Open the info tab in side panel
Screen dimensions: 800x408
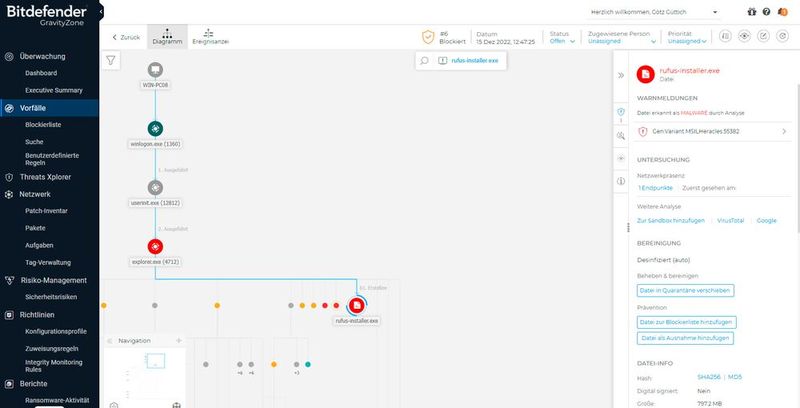coord(621,181)
